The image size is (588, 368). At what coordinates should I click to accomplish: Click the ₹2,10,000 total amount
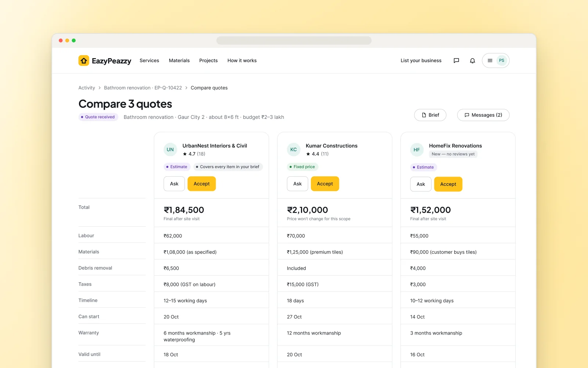(x=308, y=210)
